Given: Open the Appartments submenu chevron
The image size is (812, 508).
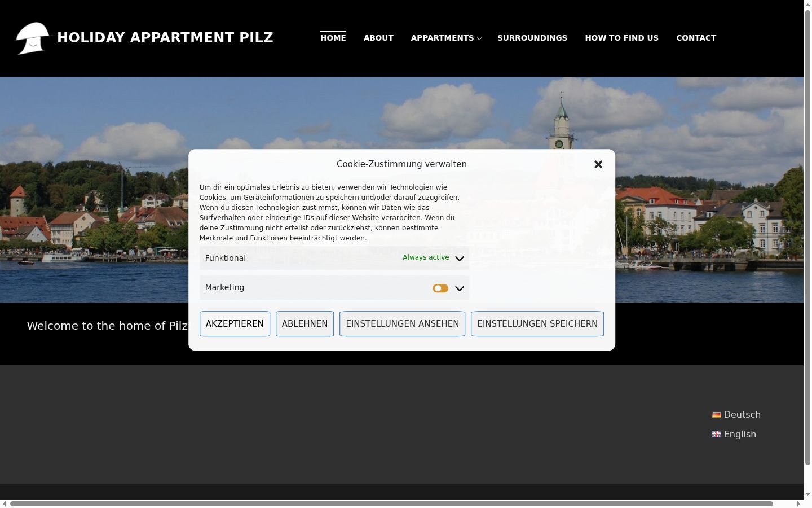Looking at the screenshot, I should pyautogui.click(x=479, y=39).
